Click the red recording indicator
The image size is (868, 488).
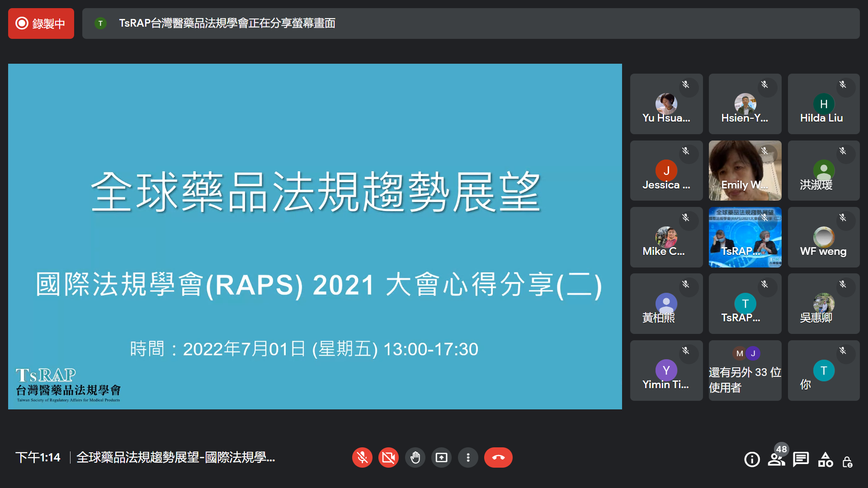click(41, 23)
